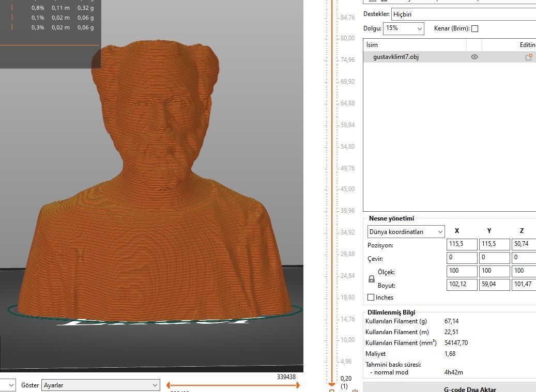536x392 pixels.
Task: Toggle visibility eye of gustavklimt7.obj
Action: (474, 57)
